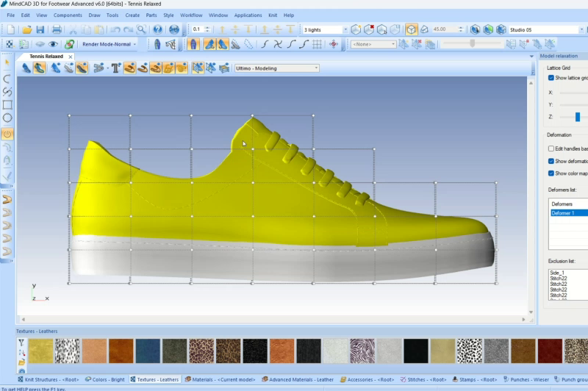Viewport: 588px width, 391px height.
Task: Open the Workflow menu
Action: pyautogui.click(x=191, y=15)
